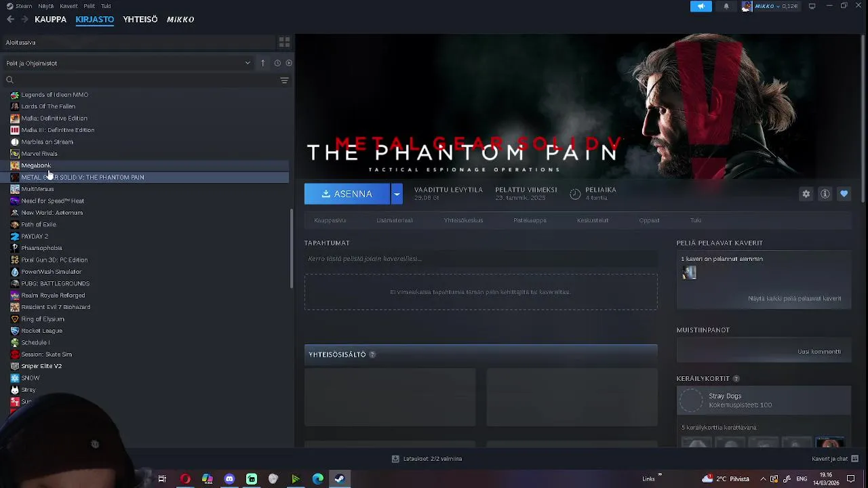Click the activity post text field

[481, 259]
